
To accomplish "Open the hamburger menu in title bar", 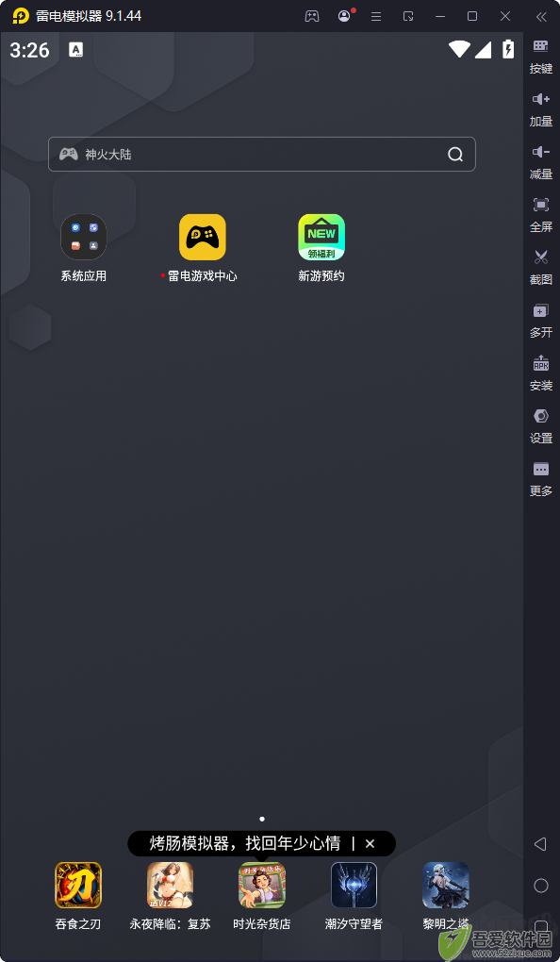I will click(376, 17).
